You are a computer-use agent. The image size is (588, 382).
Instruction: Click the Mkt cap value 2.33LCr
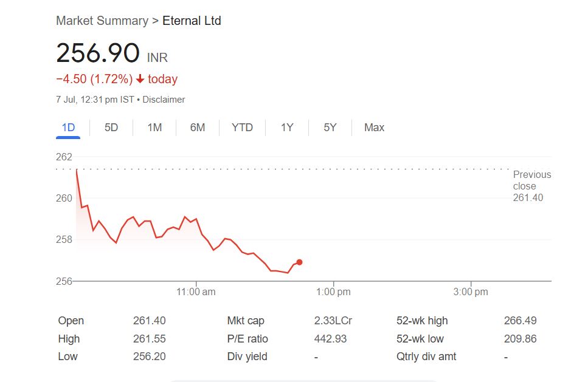(x=333, y=321)
